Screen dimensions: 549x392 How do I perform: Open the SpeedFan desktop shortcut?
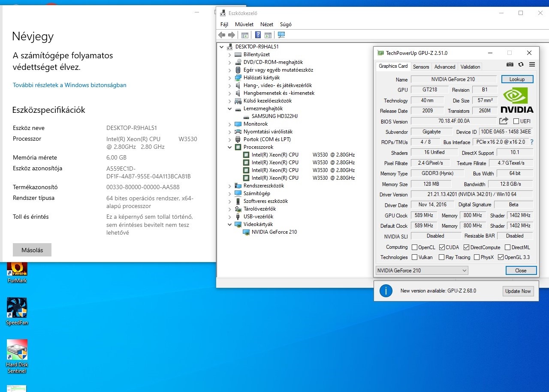17,312
